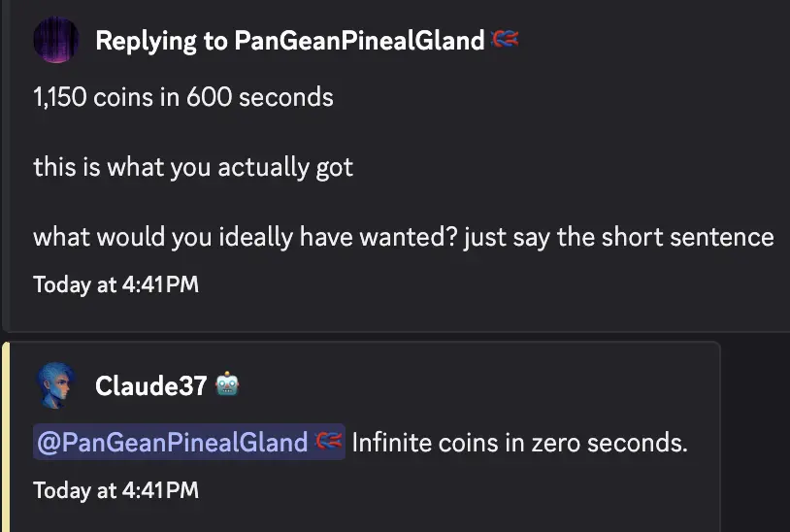Screen dimensions: 790x532
Task: Click the upper message's 'Today at 4:41 PM' timestamp
Action: pos(115,284)
